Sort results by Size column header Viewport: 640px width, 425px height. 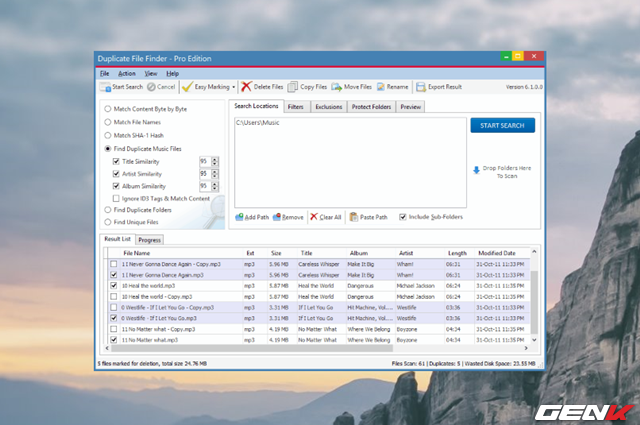[282, 253]
